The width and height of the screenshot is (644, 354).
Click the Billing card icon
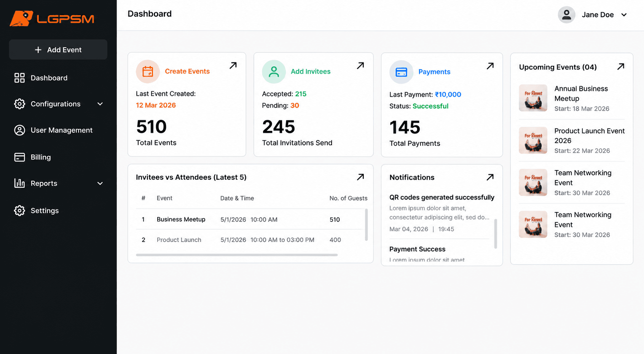tap(19, 157)
